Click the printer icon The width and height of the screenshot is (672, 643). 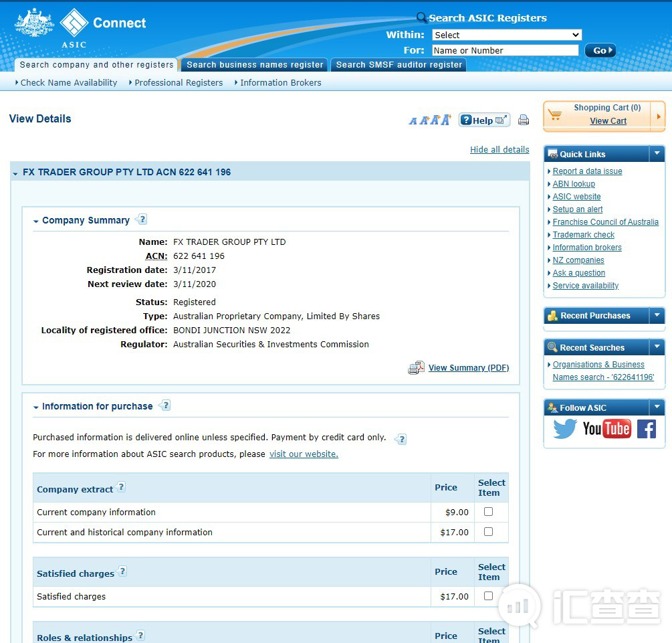524,120
